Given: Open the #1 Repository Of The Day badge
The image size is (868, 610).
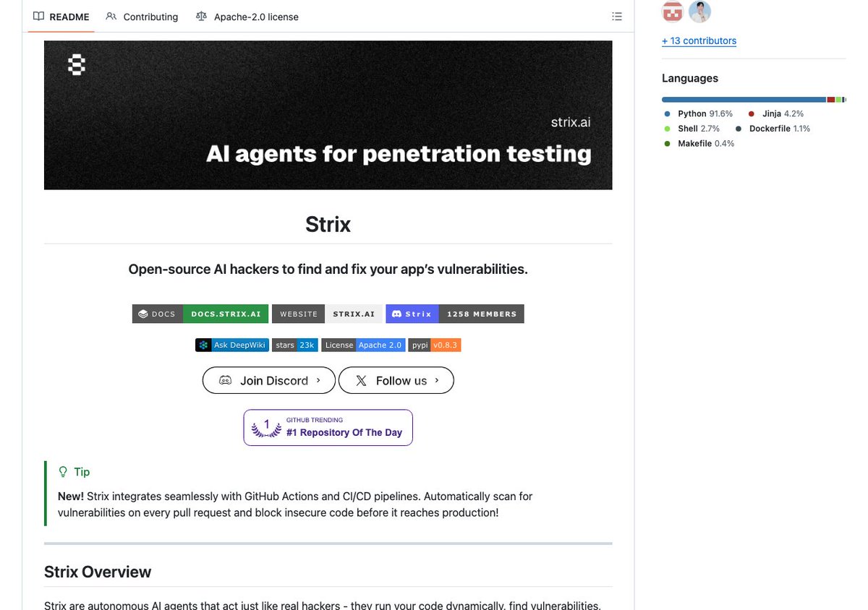Looking at the screenshot, I should pos(328,428).
